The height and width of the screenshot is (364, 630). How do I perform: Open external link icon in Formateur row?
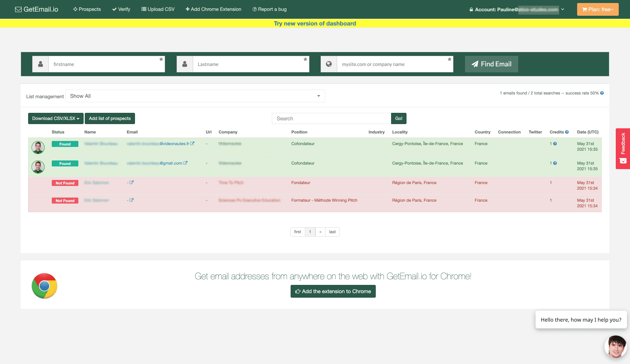tap(132, 200)
